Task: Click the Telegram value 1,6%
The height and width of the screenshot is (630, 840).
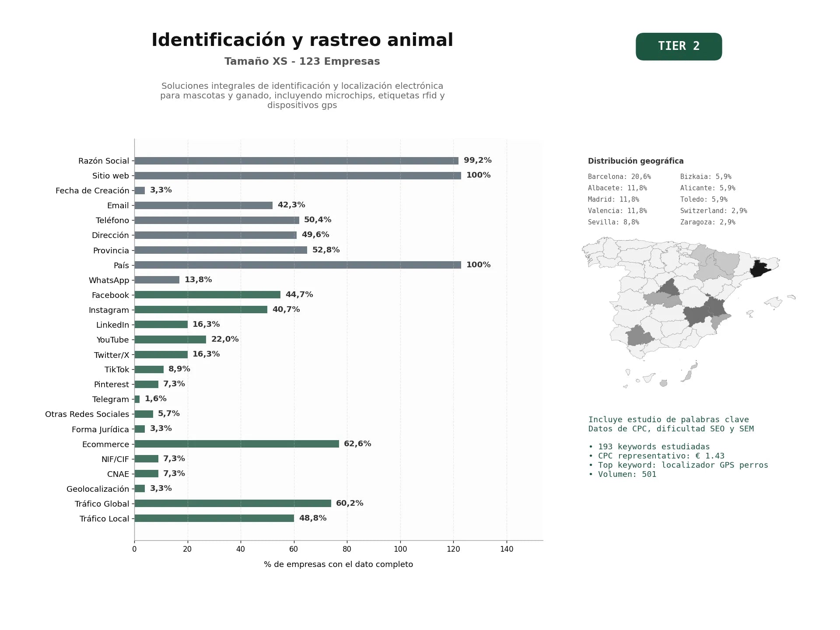Action: coord(156,399)
